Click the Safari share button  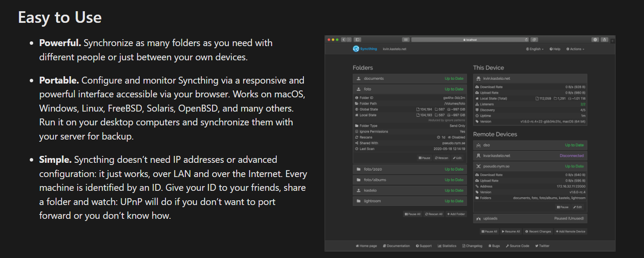pos(604,40)
